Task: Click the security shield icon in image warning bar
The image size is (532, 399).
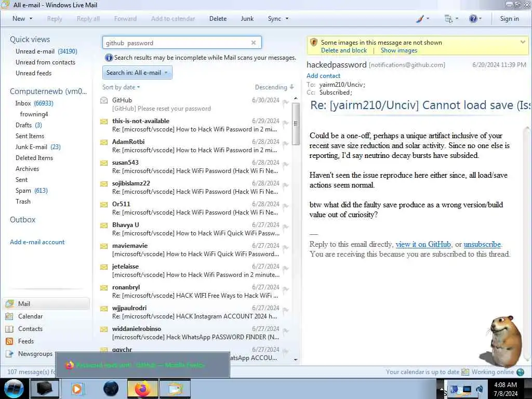Action: 314,43
